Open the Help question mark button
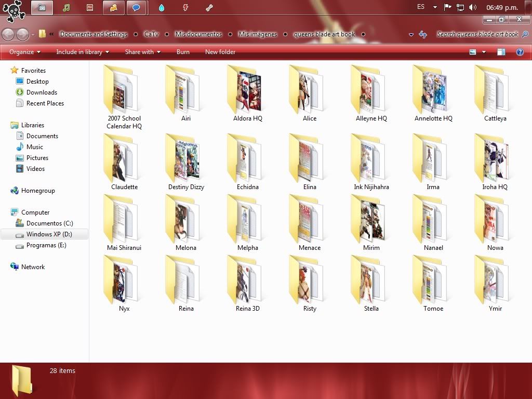 [x=520, y=52]
